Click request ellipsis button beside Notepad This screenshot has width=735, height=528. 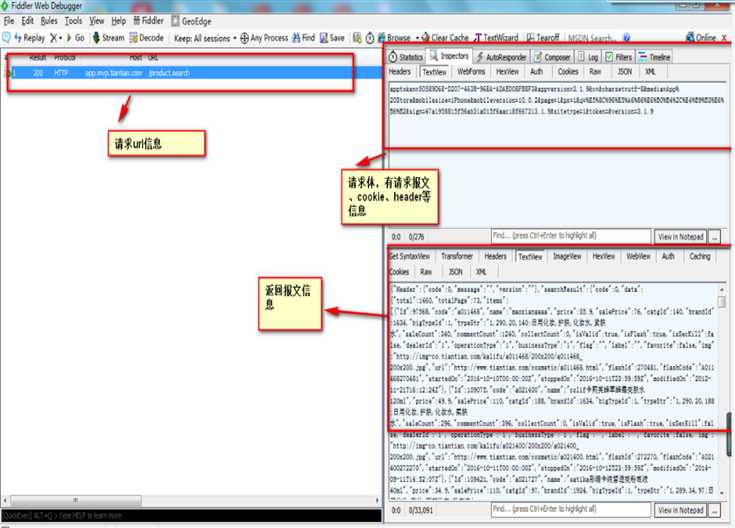click(714, 237)
